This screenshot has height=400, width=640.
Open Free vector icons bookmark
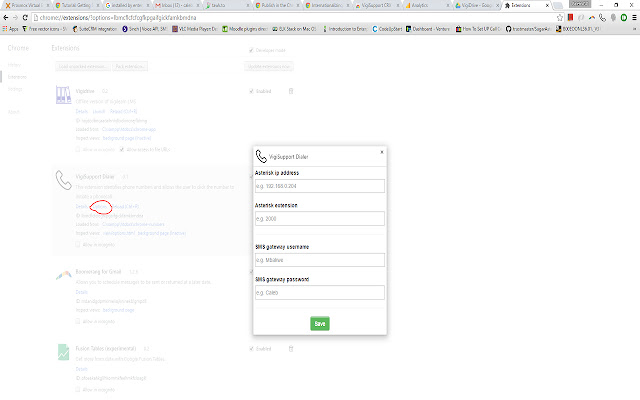coord(44,29)
